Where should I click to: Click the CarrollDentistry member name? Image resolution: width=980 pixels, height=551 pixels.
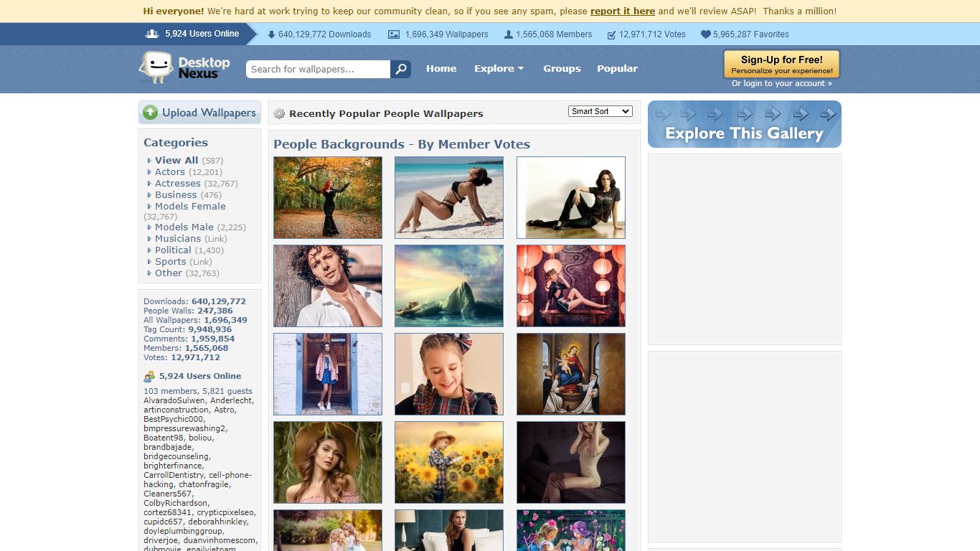tap(174, 475)
